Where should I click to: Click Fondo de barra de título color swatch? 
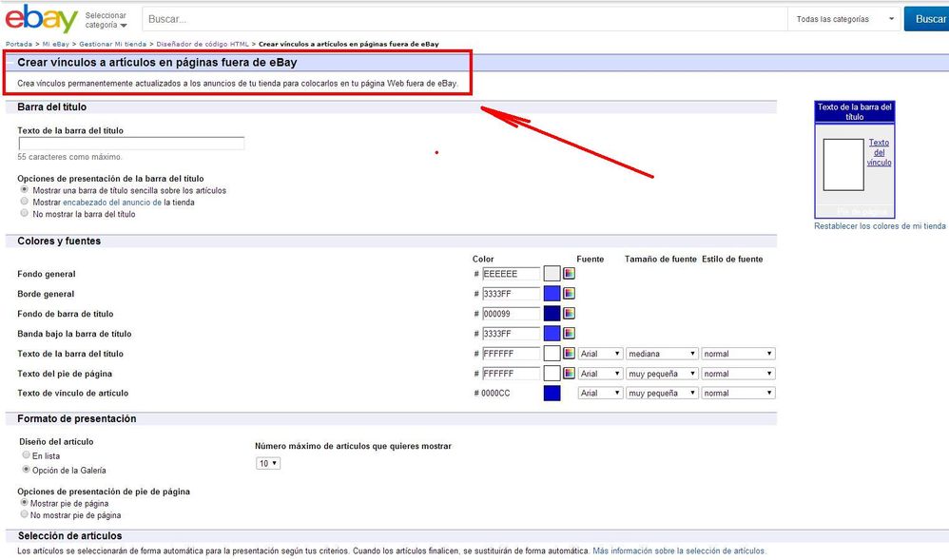tap(552, 314)
